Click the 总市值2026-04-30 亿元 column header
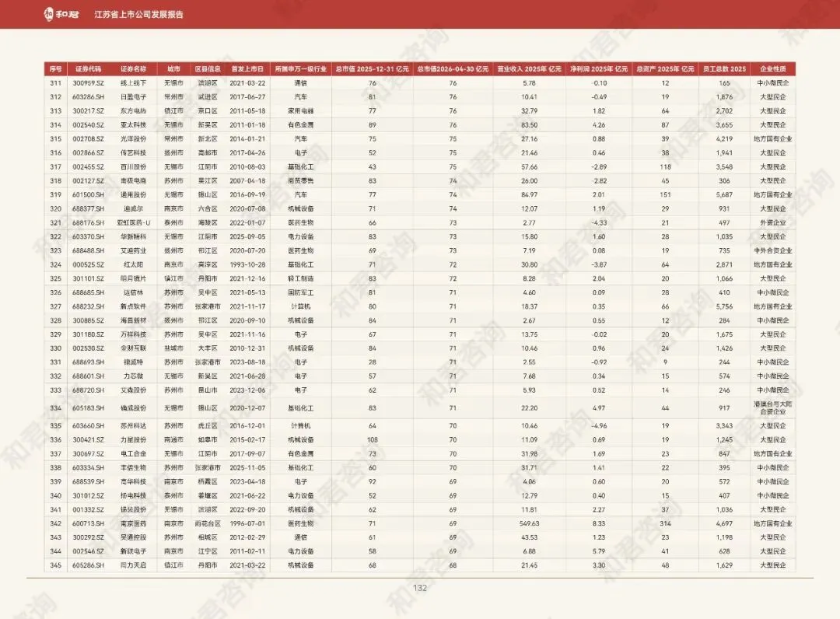The height and width of the screenshot is (619, 840). 453,69
